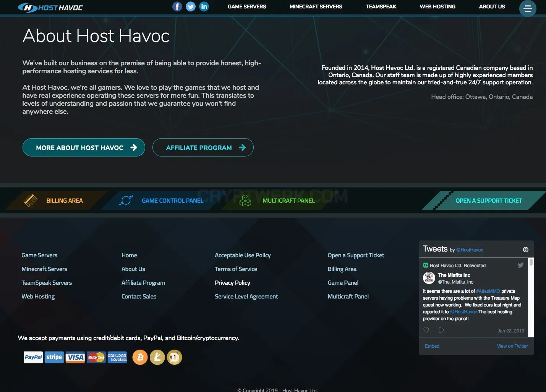Open Minecraft Servers in top navigation

316,6
